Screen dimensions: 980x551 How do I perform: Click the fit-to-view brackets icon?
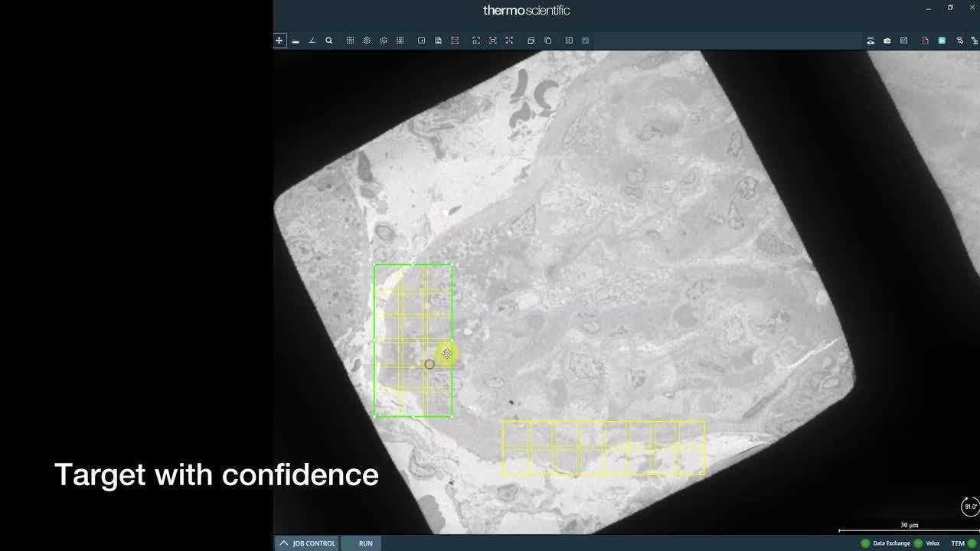475,41
